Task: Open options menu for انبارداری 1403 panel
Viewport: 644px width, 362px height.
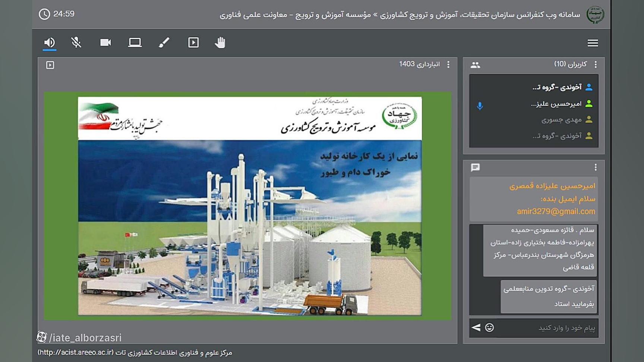Action: point(448,64)
